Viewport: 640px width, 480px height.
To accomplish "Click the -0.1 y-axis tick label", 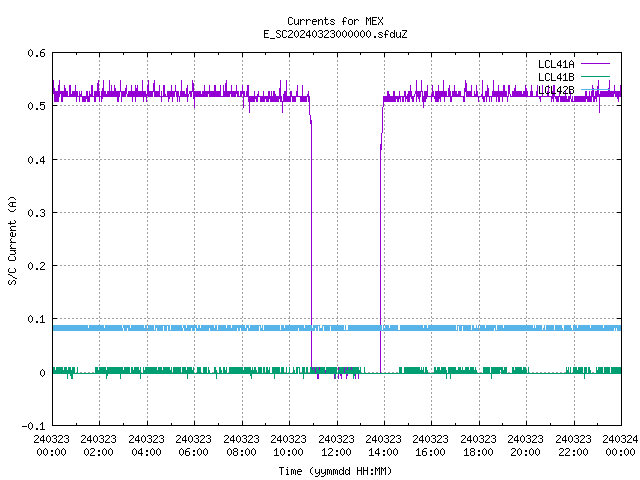I will (x=33, y=426).
